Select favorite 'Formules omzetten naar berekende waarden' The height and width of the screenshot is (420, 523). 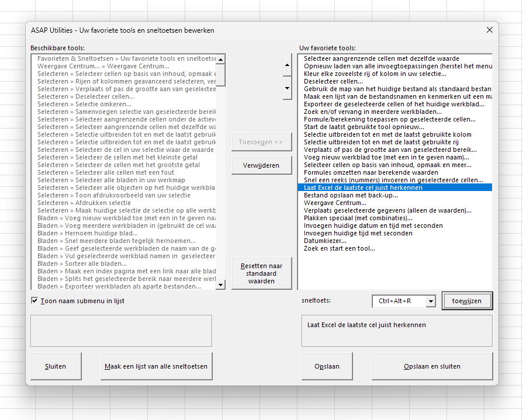coord(395,173)
